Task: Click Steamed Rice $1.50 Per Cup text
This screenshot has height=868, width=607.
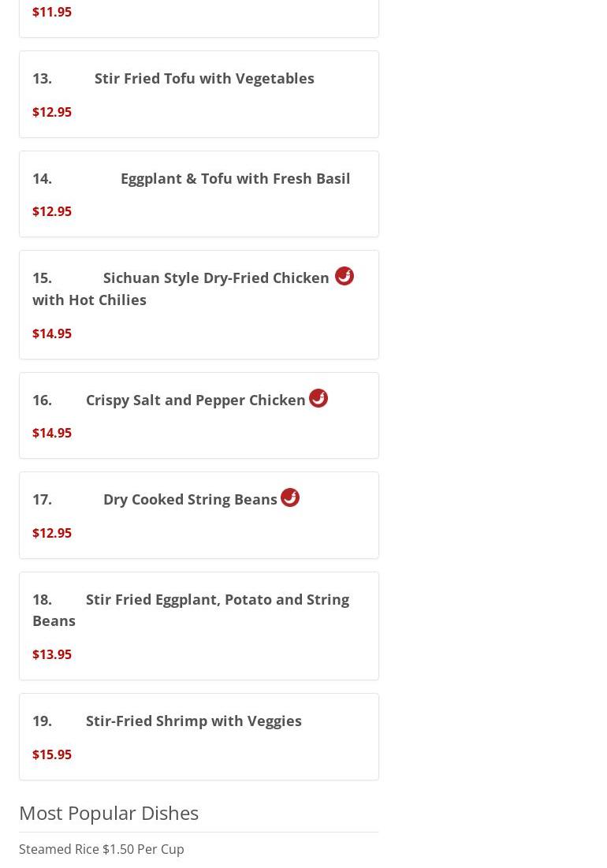Action: point(102,849)
